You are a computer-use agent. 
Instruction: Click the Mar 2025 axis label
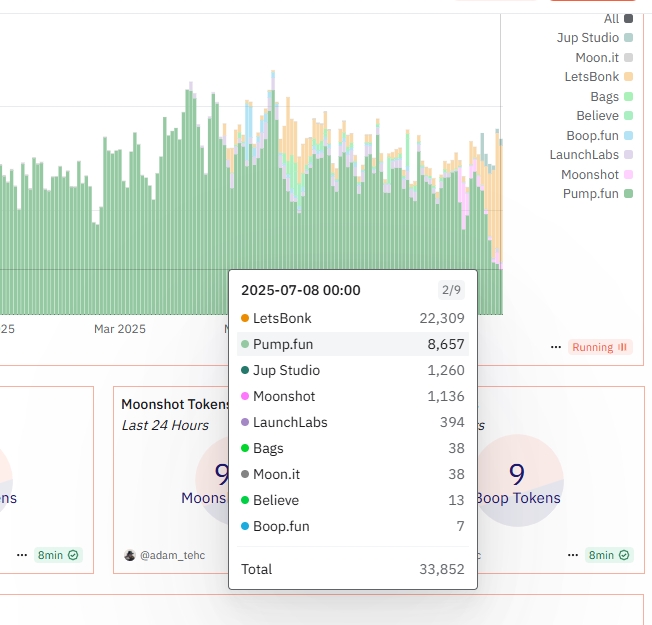pyautogui.click(x=120, y=329)
